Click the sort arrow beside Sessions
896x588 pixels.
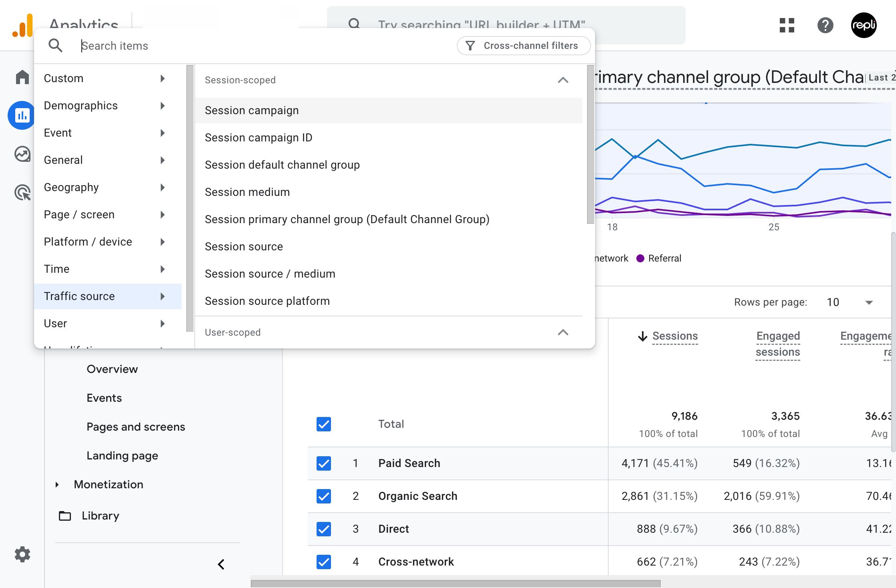[x=643, y=336]
